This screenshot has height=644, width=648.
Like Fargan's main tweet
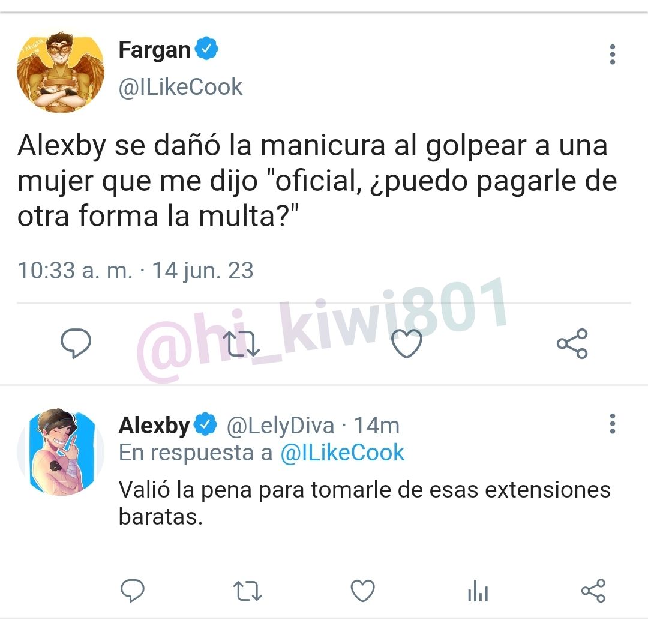[407, 343]
